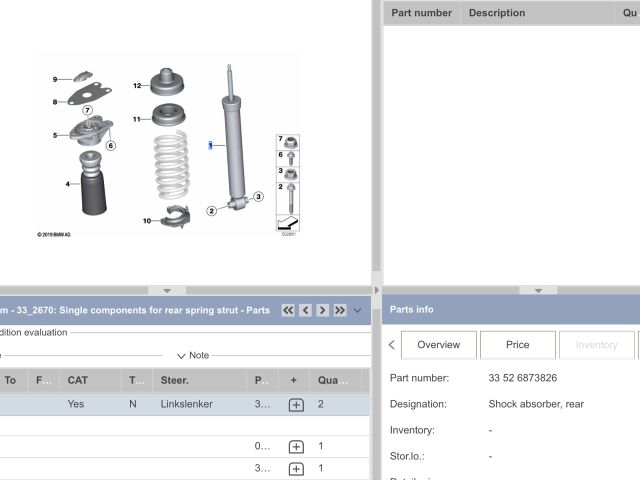Screen dimensions: 640x480
Task: Switch to the Overview tab
Action: [438, 345]
